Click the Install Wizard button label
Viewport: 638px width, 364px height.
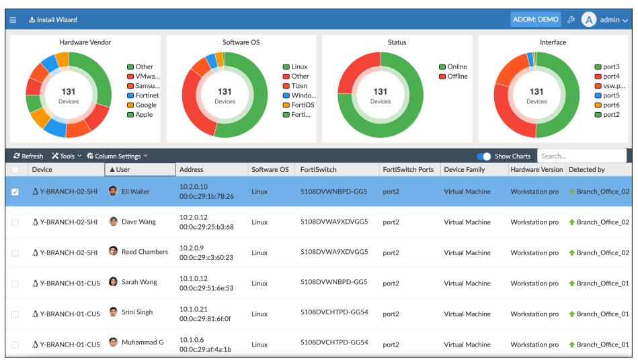click(x=57, y=20)
